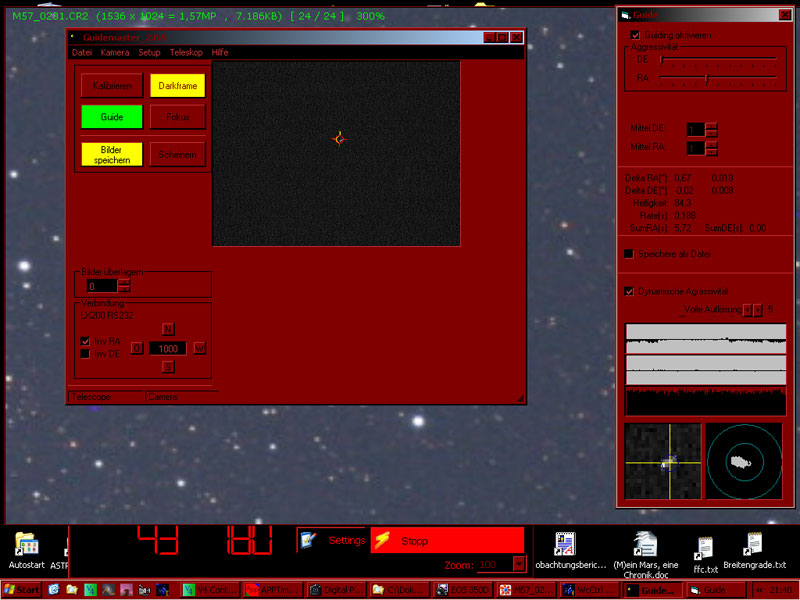Enable Speichere als Datei checkbox
The height and width of the screenshot is (600, 800).
click(x=628, y=254)
